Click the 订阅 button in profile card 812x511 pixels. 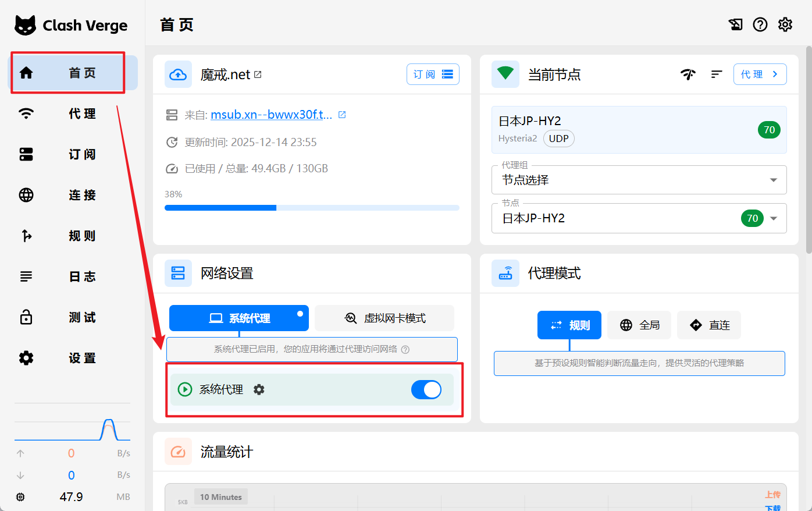click(x=433, y=74)
